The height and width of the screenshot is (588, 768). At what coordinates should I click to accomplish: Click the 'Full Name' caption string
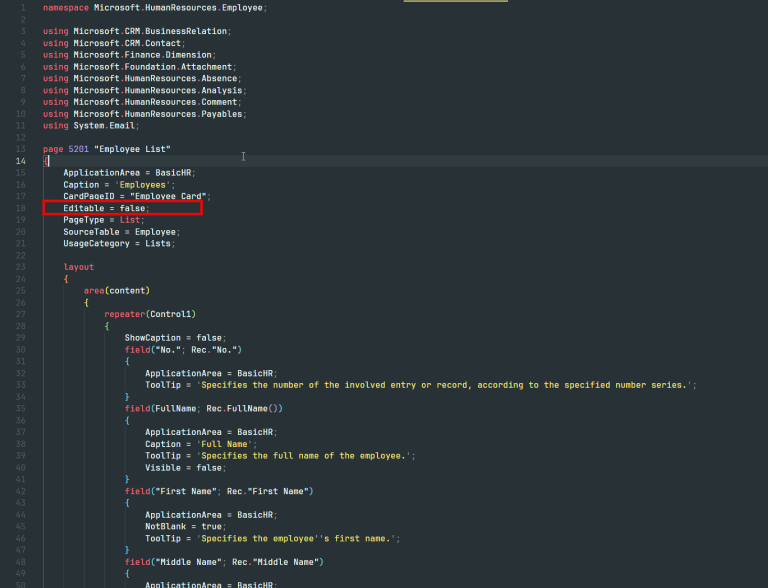pos(224,444)
